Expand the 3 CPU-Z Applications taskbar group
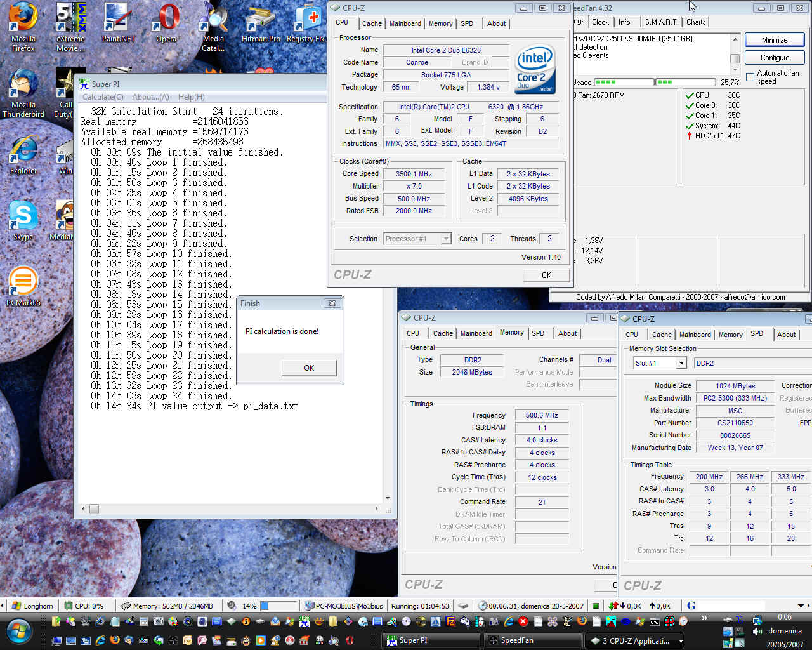Screen dimensions: 812x650 634,640
